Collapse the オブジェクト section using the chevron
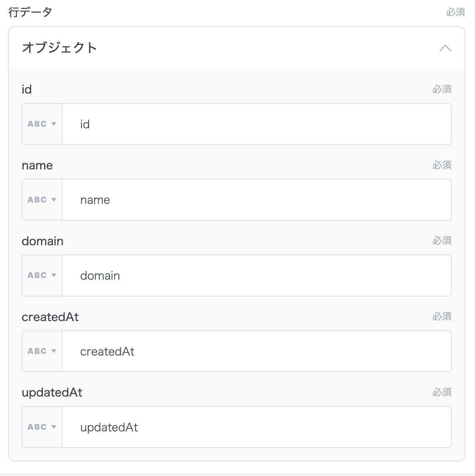This screenshot has height=476, width=475. pyautogui.click(x=445, y=49)
